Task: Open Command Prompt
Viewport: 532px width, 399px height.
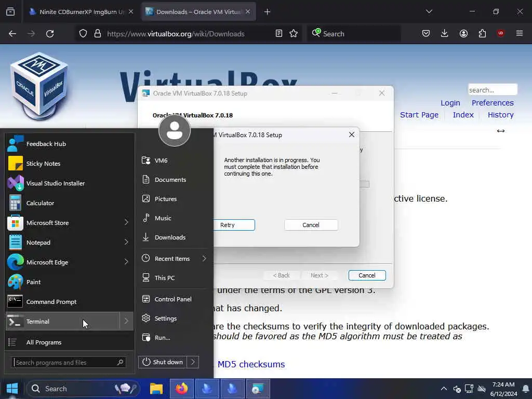Action: pyautogui.click(x=70, y=302)
